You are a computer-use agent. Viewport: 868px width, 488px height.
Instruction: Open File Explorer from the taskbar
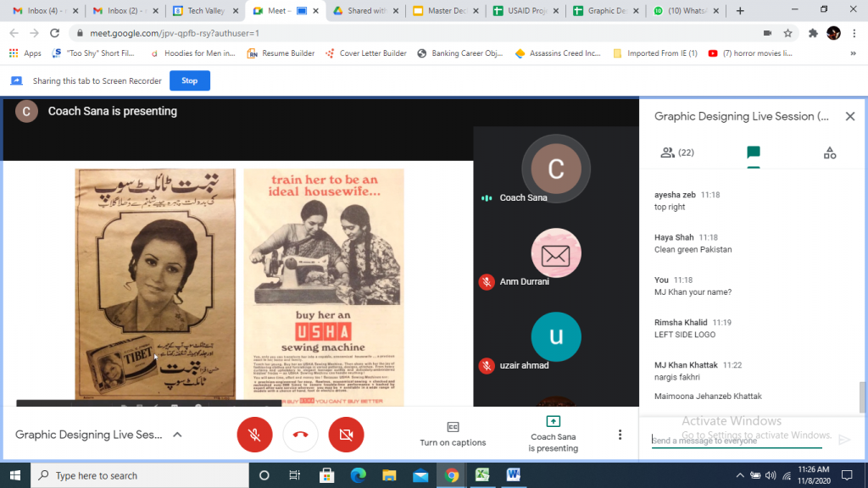coord(389,475)
